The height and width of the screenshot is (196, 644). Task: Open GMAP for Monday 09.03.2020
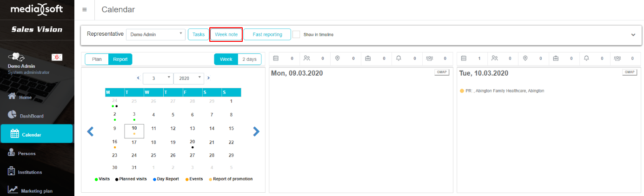[x=442, y=72]
